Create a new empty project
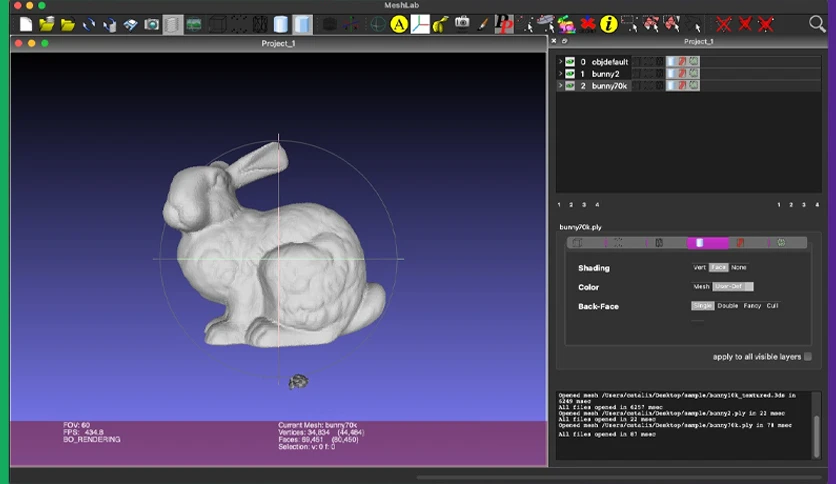The image size is (836, 484). (26, 25)
